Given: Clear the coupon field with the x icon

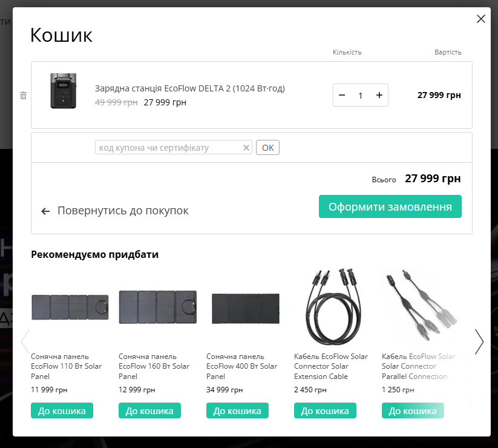Looking at the screenshot, I should pos(246,147).
